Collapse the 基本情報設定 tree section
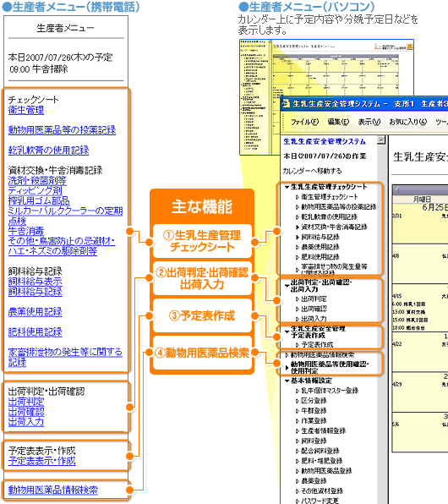The width and height of the screenshot is (448, 504). pos(287,381)
